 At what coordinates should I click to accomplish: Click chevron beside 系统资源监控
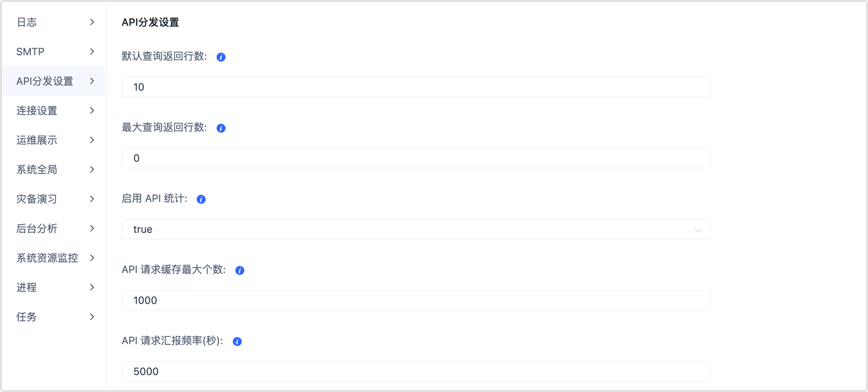92,258
